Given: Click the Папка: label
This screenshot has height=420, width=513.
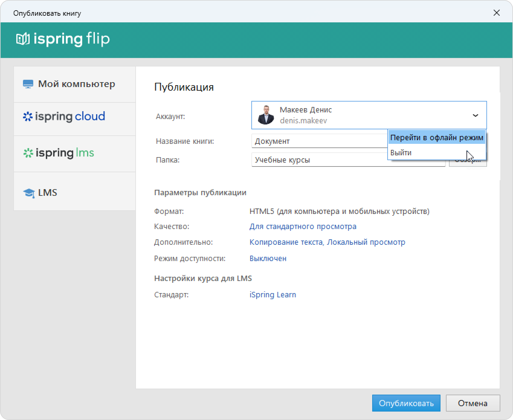Looking at the screenshot, I should click(168, 160).
